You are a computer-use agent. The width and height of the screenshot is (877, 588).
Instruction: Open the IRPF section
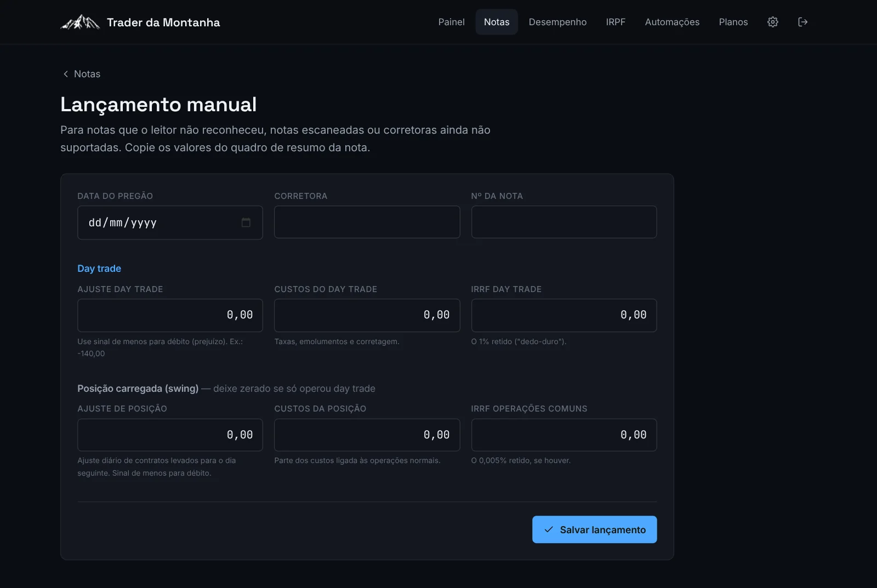coord(616,22)
